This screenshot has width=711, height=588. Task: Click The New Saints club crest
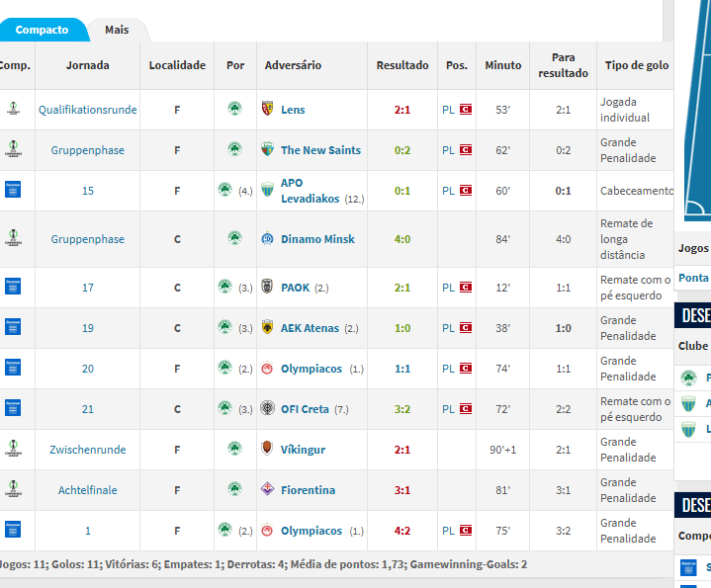pos(267,150)
